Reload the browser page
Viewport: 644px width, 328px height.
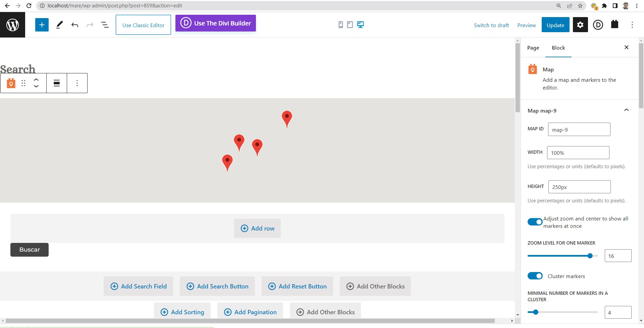point(29,6)
